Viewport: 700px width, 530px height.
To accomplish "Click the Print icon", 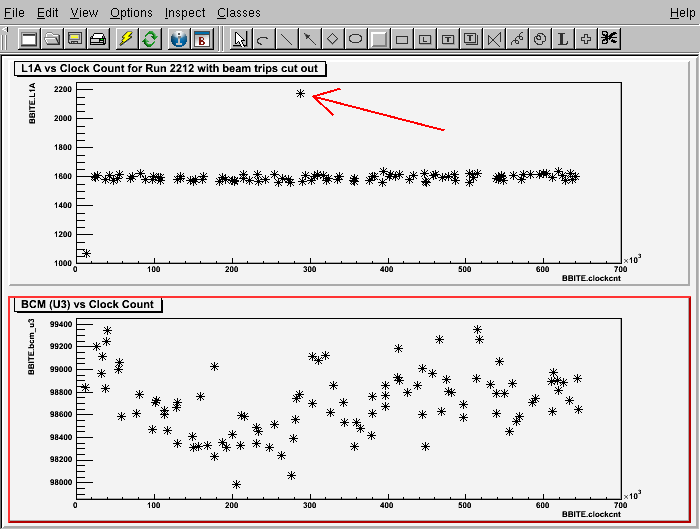I will point(98,39).
